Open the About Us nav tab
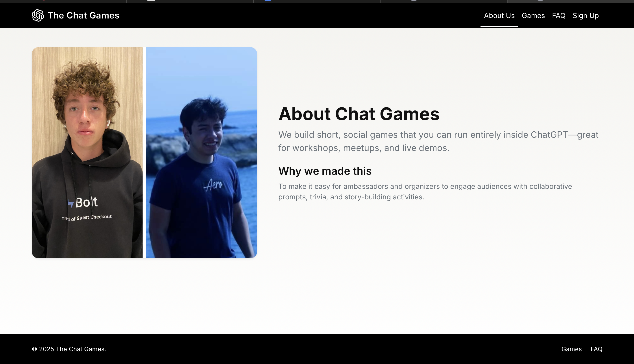Viewport: 634px width, 364px height. [499, 15]
